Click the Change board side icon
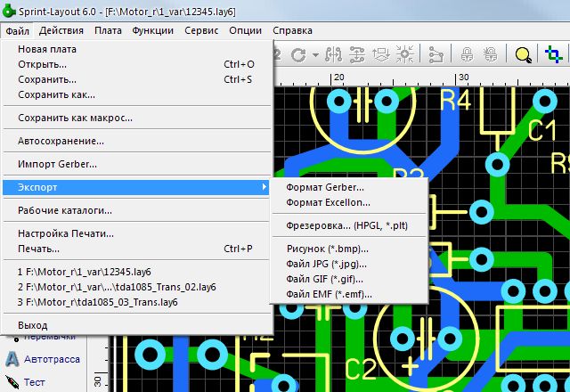The image size is (570, 392). 381,54
